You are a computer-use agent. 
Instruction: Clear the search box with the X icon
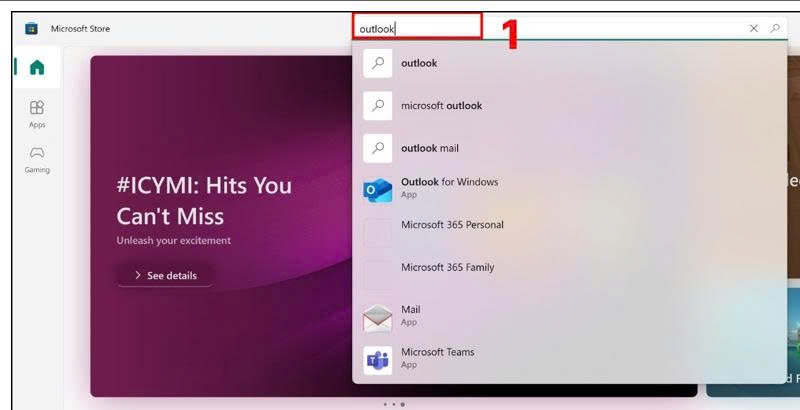point(754,29)
